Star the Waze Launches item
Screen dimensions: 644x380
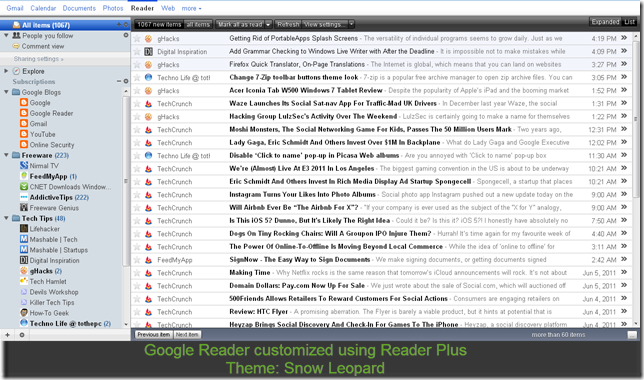coord(137,104)
